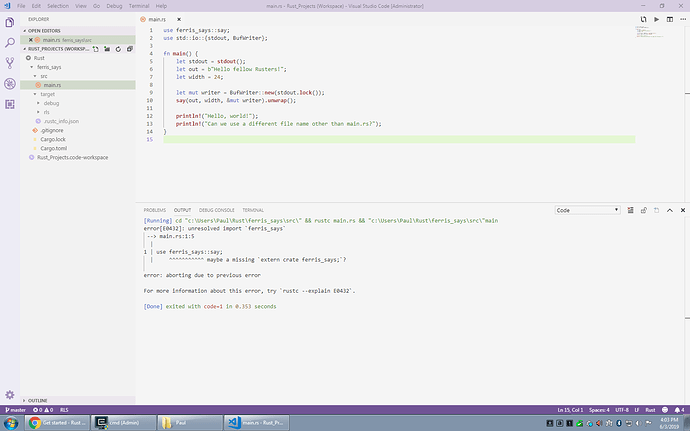
Task: Open the Help menu
Action: pyautogui.click(x=161, y=6)
